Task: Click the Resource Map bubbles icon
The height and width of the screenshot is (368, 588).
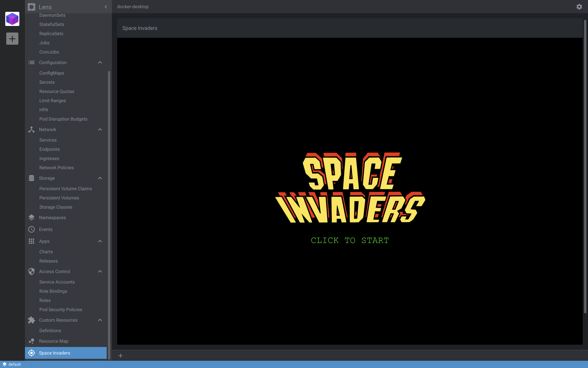Action: (31, 341)
